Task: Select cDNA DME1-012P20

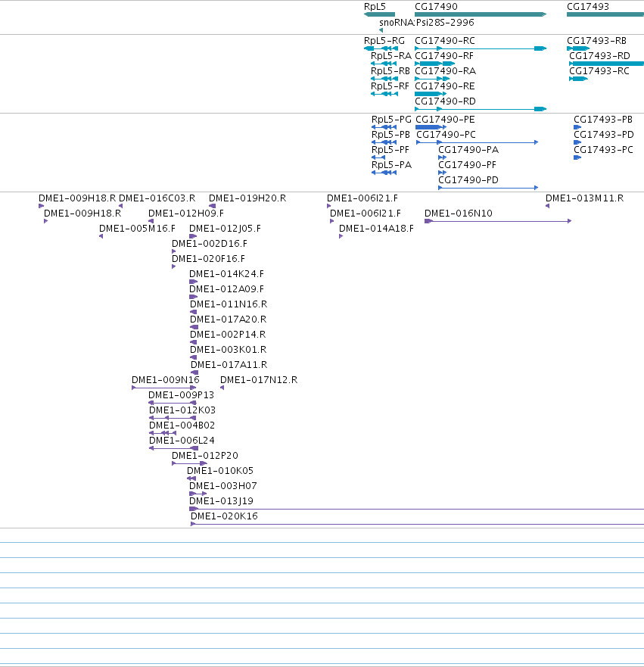Action: (x=190, y=463)
